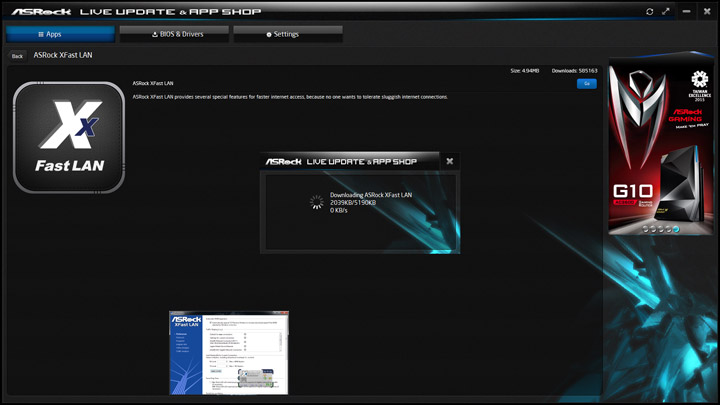Open the Settings tab
Image resolution: width=720 pixels, height=405 pixels.
point(288,34)
